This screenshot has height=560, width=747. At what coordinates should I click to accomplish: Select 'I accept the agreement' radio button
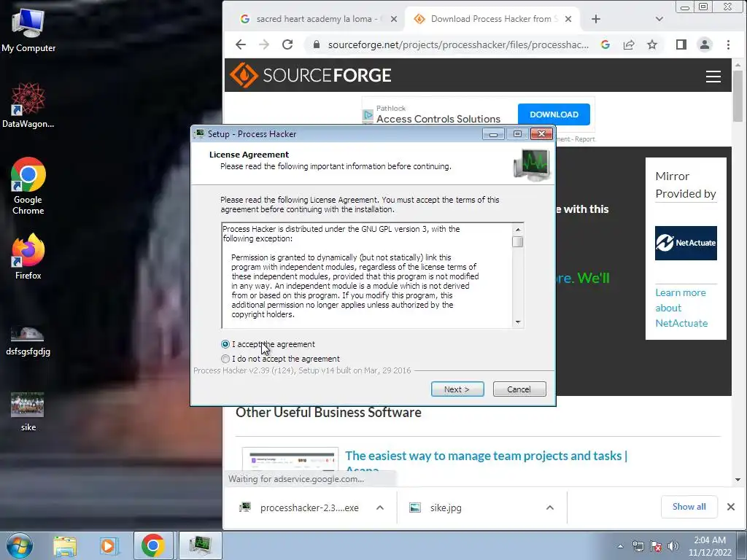[225, 344]
